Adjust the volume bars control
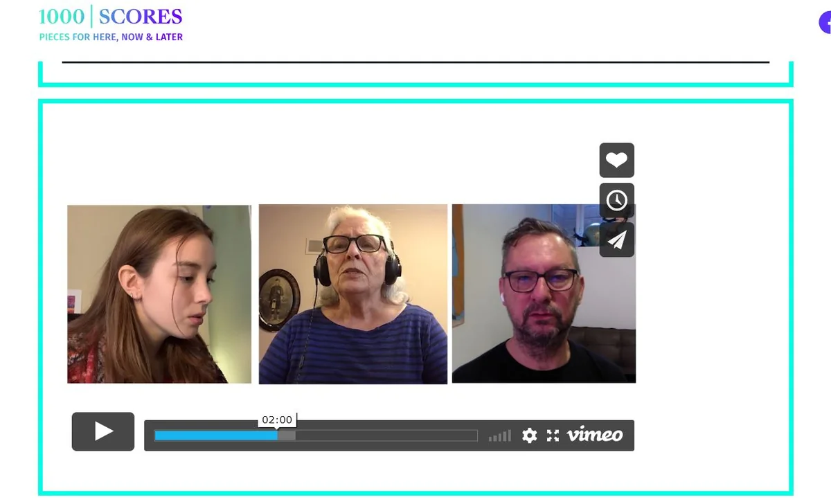The image size is (831, 504). [x=499, y=435]
